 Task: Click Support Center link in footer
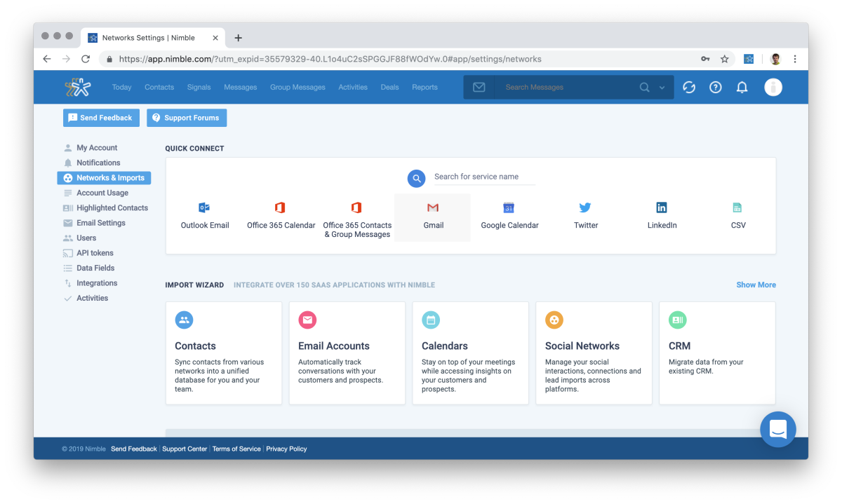185,449
